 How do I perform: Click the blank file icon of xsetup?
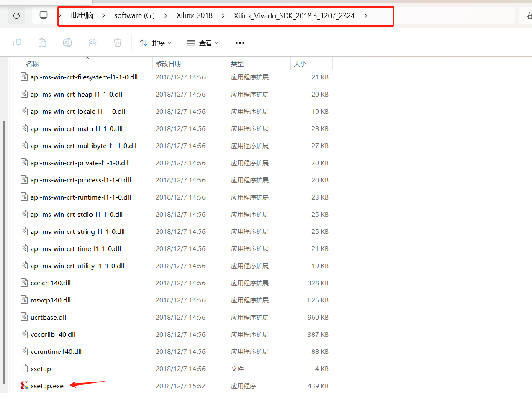[x=24, y=369]
